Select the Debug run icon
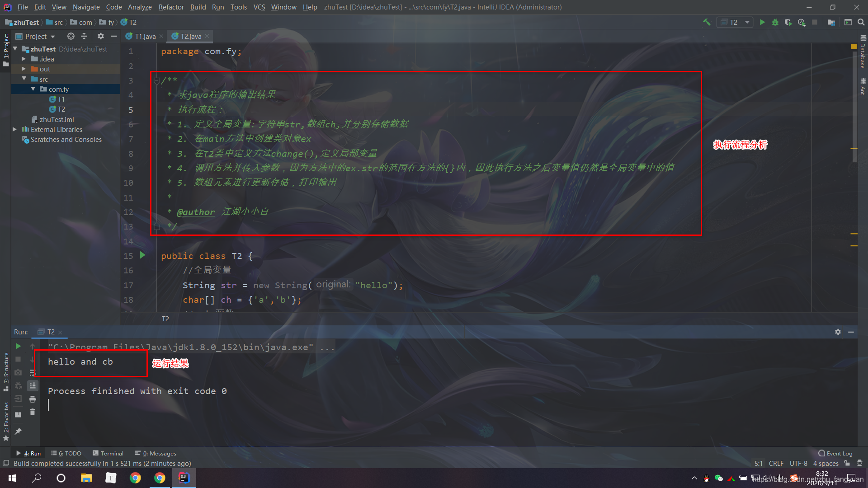This screenshot has width=868, height=488. (775, 23)
